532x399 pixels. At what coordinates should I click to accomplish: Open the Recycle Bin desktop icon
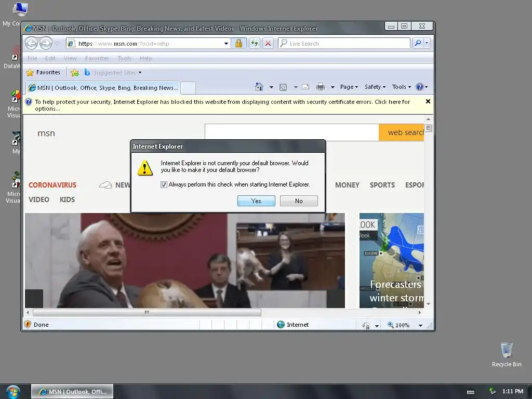(x=507, y=354)
